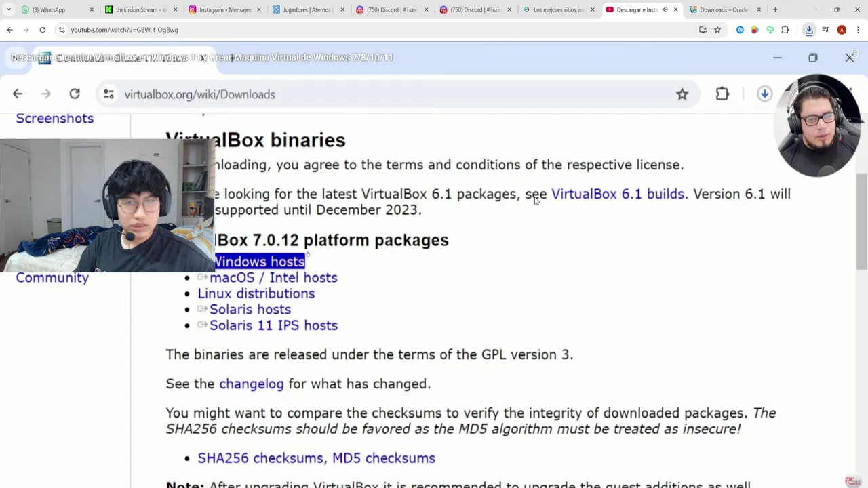The image size is (868, 488).
Task: Open MD5 checksums link
Action: (384, 458)
